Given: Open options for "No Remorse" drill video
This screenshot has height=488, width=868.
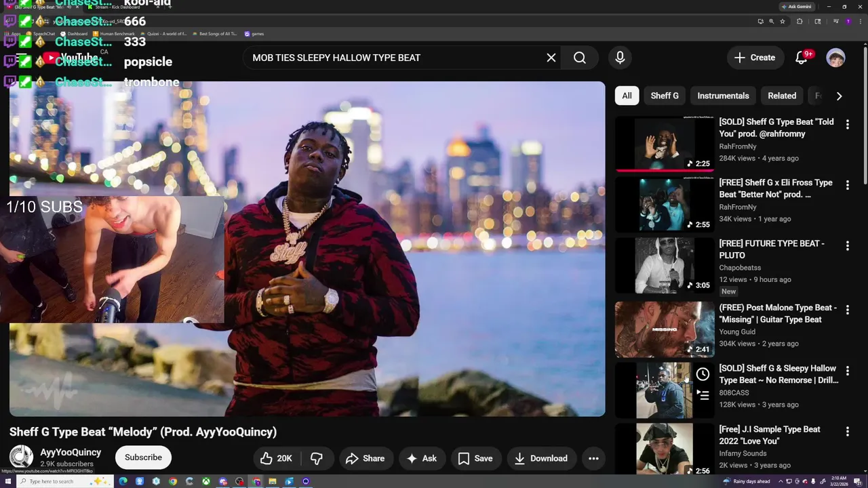Looking at the screenshot, I should click(847, 371).
